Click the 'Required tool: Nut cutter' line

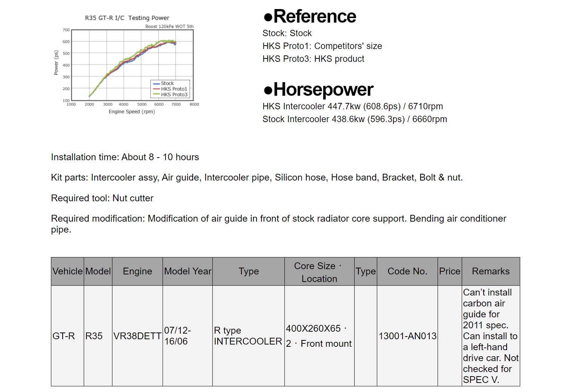tap(102, 198)
